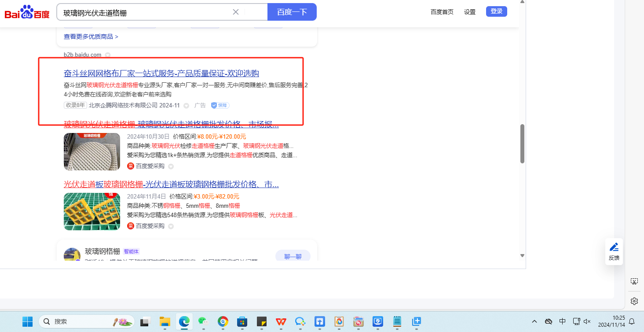The height and width of the screenshot is (332, 644).
Task: Click the Baidu logo
Action: 27,12
